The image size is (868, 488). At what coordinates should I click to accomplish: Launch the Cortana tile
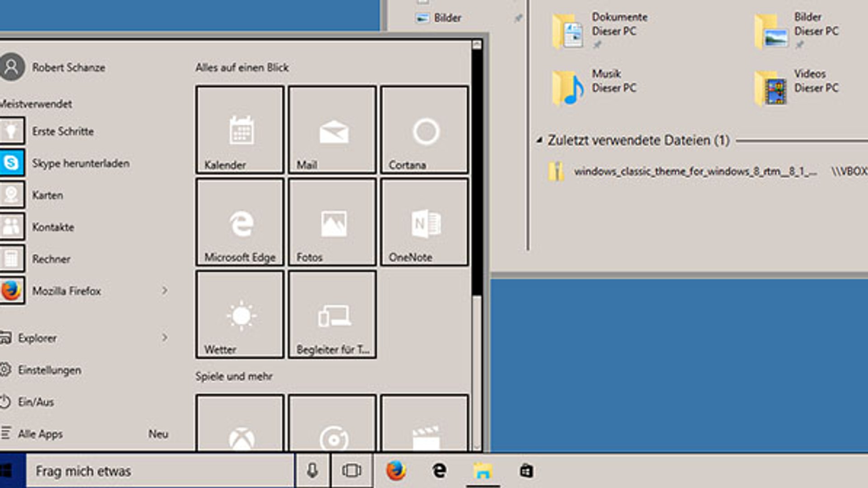pos(425,130)
